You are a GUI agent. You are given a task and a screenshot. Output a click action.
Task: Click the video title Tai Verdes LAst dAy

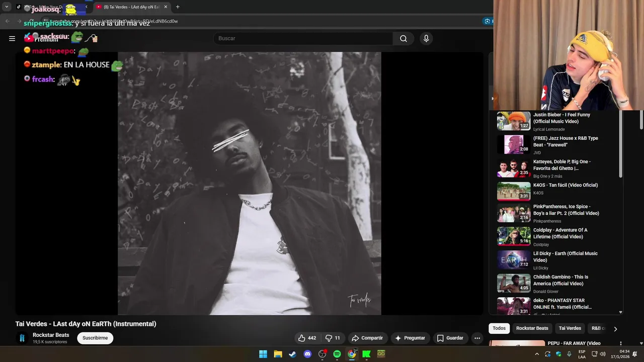pyautogui.click(x=86, y=324)
